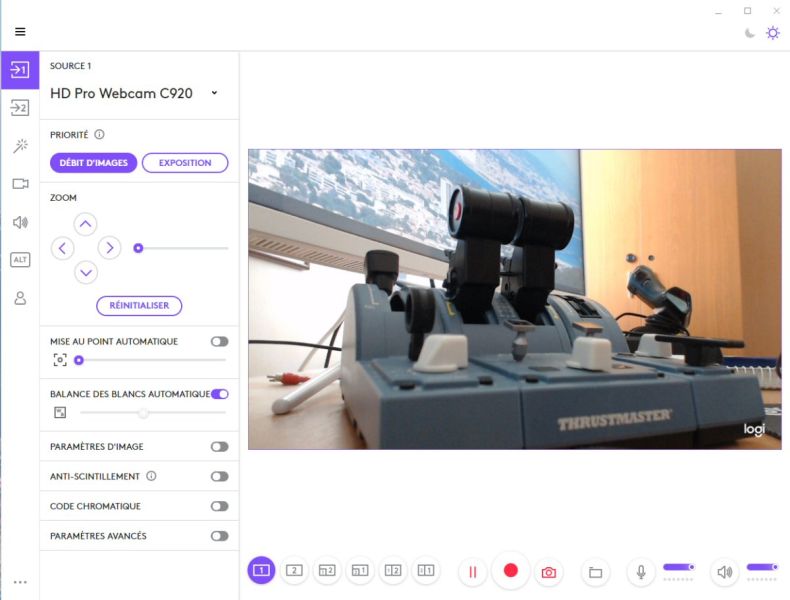Enable Anti-scintillement
790x600 pixels.
click(220, 476)
